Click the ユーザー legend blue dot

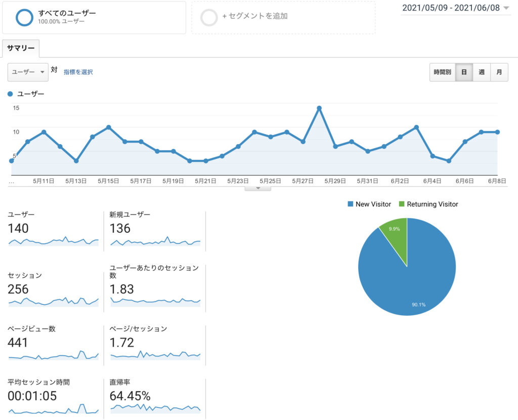(x=10, y=94)
